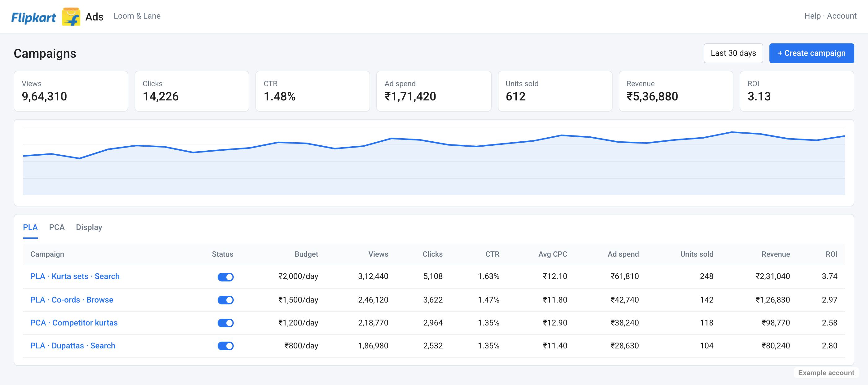Image resolution: width=868 pixels, height=385 pixels.
Task: Click the ₹61,810 ad spend value
Action: (x=625, y=276)
